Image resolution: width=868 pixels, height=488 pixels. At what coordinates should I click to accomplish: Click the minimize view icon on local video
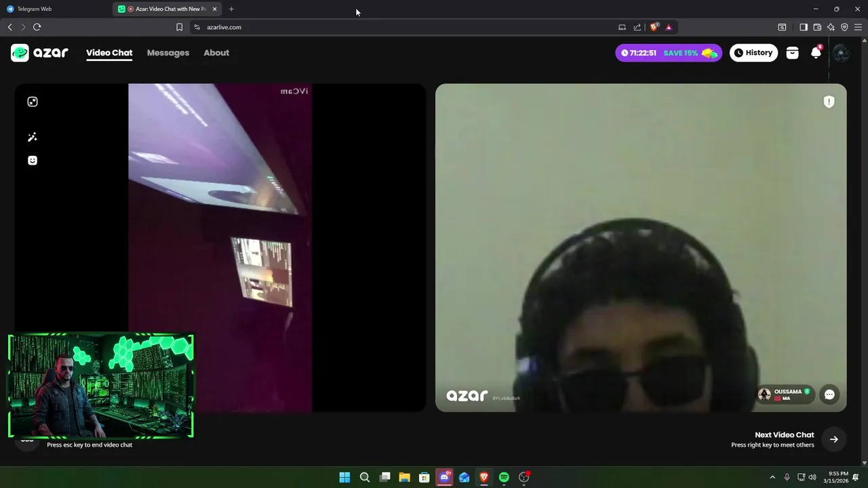click(33, 102)
